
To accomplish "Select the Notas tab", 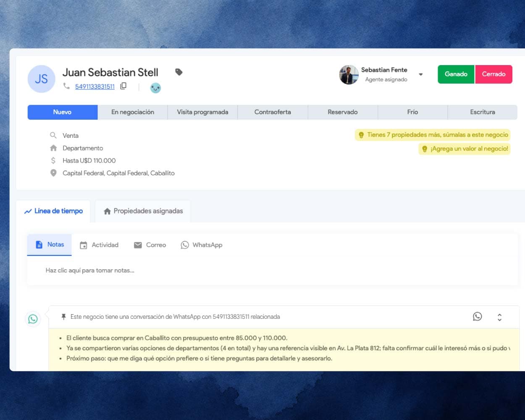I will pyautogui.click(x=50, y=244).
